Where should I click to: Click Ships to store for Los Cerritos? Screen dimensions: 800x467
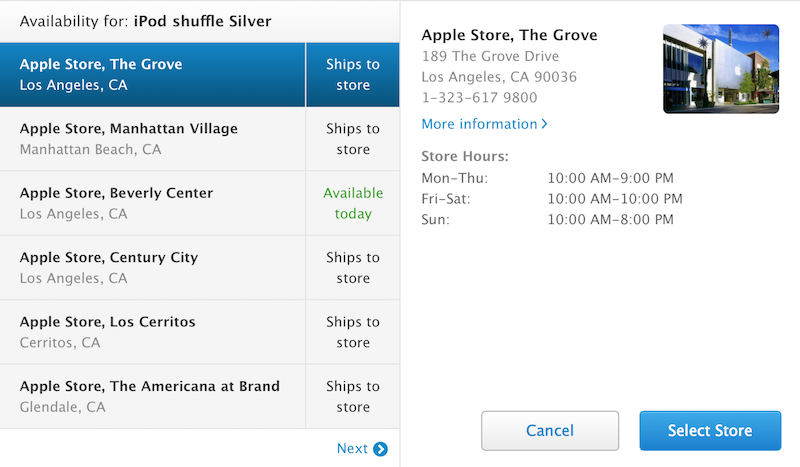click(x=353, y=332)
